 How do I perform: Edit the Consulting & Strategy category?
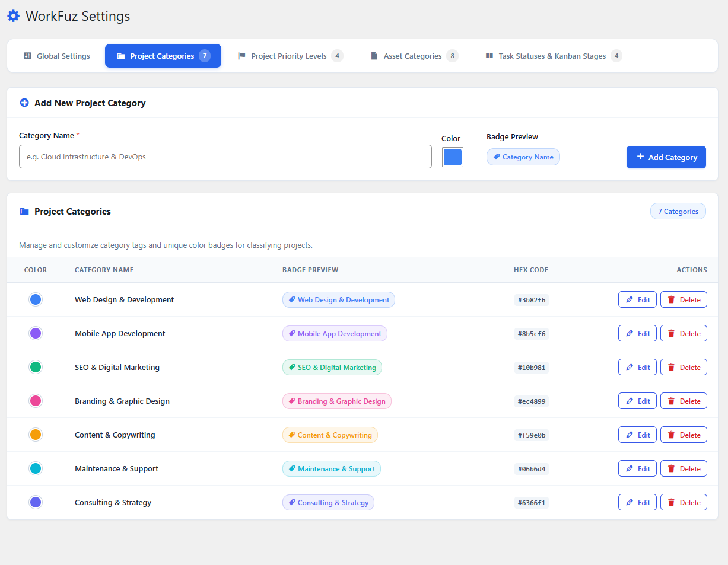point(637,502)
